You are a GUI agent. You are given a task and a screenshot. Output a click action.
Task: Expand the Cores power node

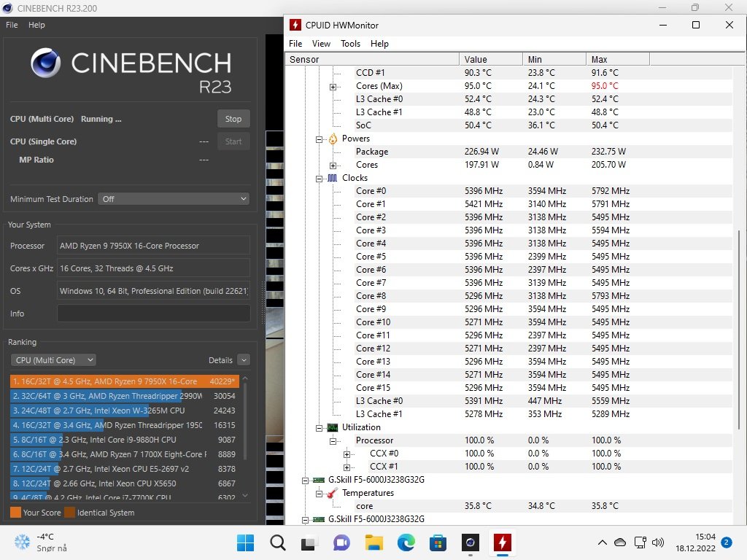point(333,166)
